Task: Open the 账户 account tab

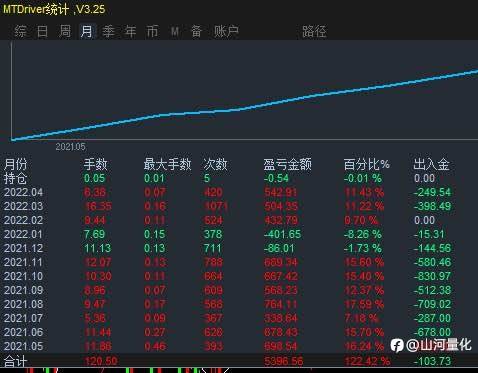Action: pos(226,32)
